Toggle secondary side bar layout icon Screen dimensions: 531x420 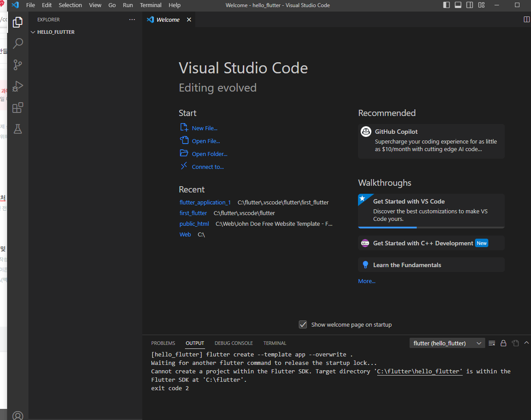470,5
